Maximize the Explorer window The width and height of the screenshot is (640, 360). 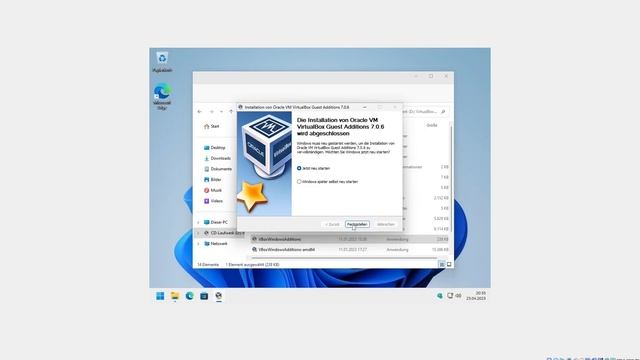(x=431, y=76)
